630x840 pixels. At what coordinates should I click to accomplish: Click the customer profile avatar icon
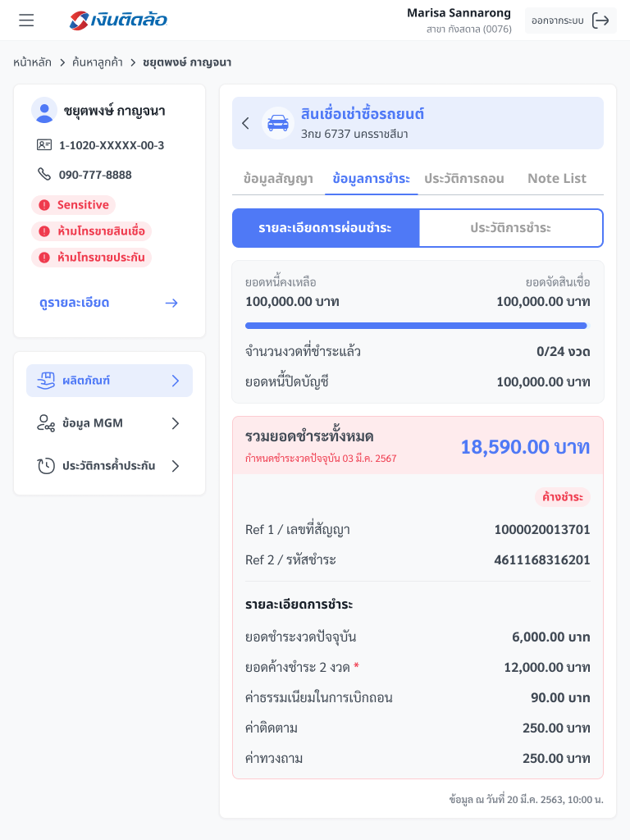click(44, 110)
